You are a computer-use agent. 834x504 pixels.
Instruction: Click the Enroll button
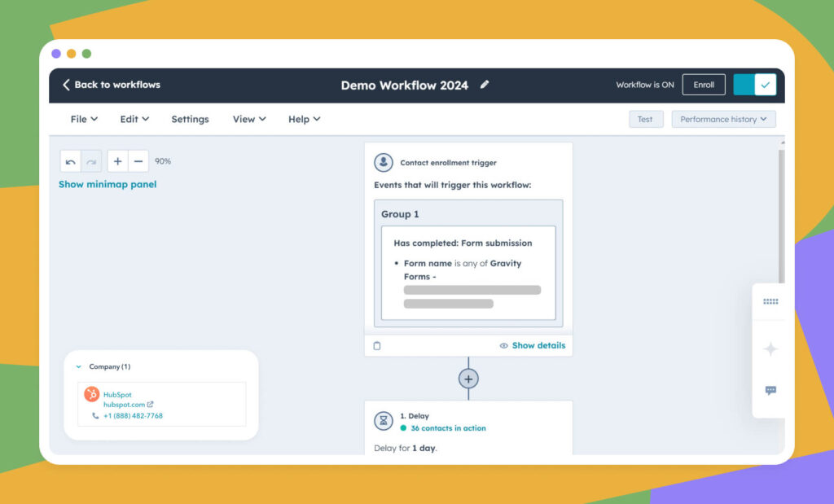pos(703,85)
